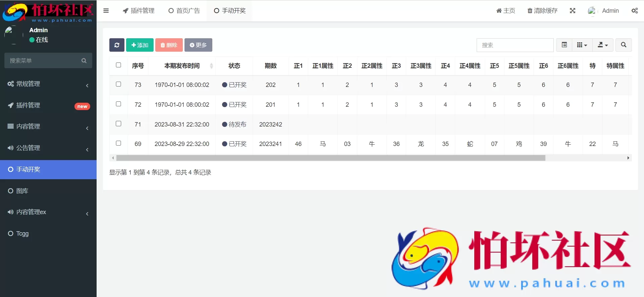Click the scrollbar left arrow
644x297 pixels.
point(113,158)
